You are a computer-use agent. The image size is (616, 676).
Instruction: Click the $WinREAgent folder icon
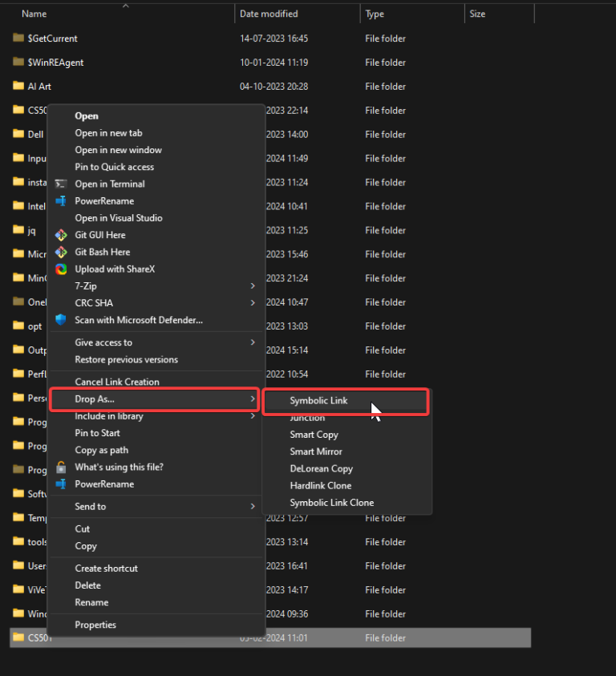18,62
